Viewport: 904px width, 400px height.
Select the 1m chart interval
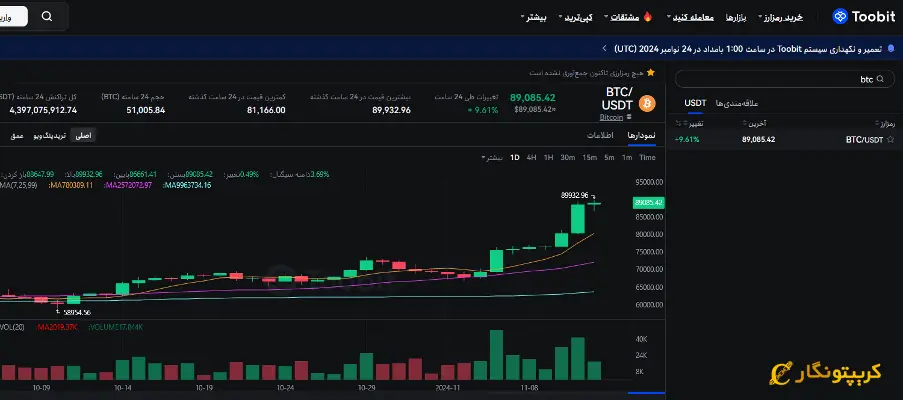tap(627, 157)
